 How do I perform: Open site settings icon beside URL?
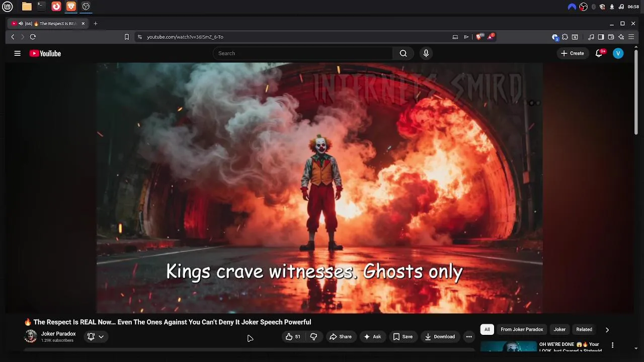(140, 37)
